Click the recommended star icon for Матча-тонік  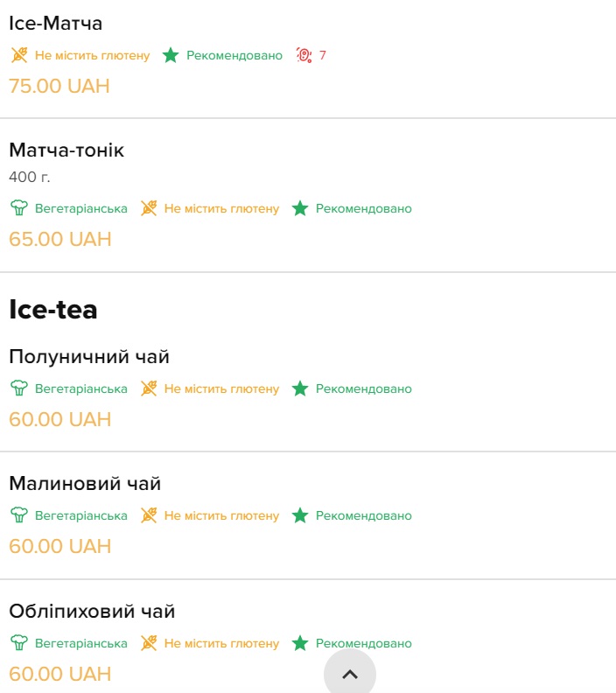[x=300, y=208]
